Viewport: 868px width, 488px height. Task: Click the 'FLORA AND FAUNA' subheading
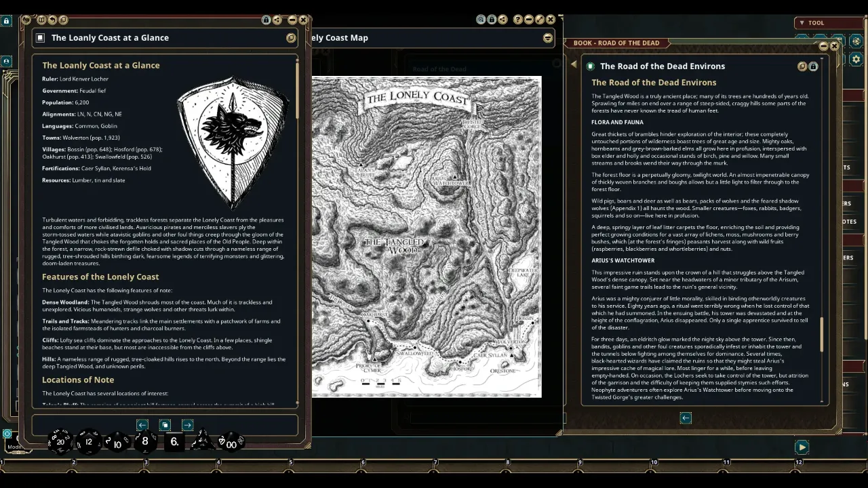click(617, 122)
